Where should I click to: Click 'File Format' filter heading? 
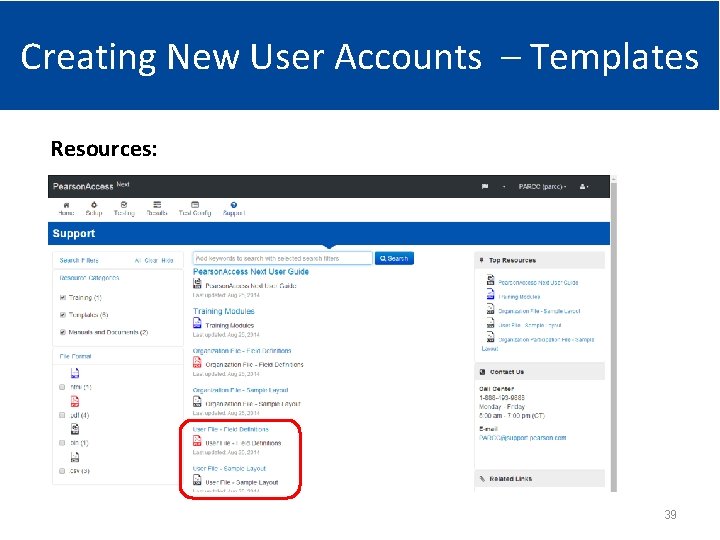(75, 356)
